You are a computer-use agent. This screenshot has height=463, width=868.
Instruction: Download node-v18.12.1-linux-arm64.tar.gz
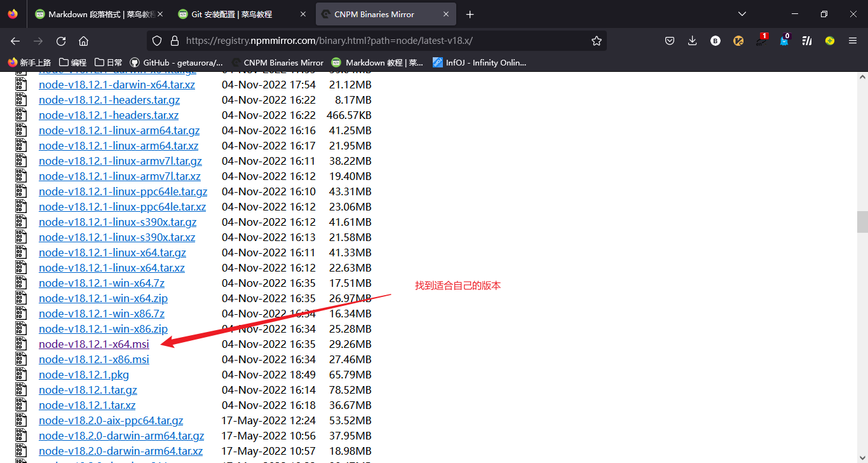(x=119, y=130)
